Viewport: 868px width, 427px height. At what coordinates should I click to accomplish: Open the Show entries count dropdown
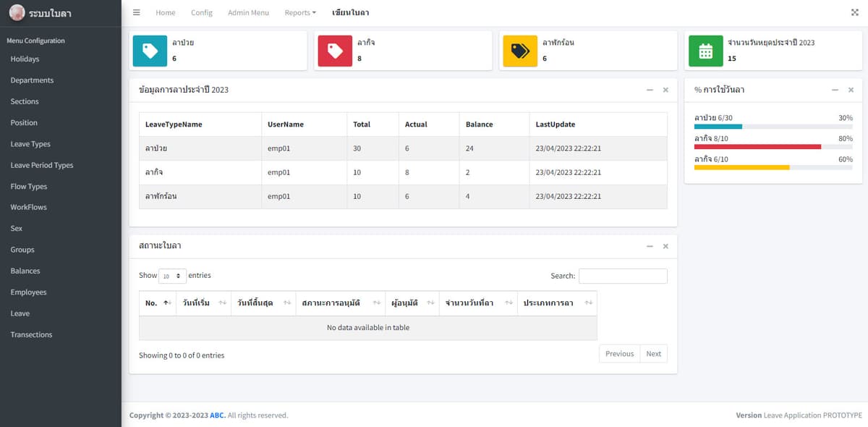[x=172, y=276]
